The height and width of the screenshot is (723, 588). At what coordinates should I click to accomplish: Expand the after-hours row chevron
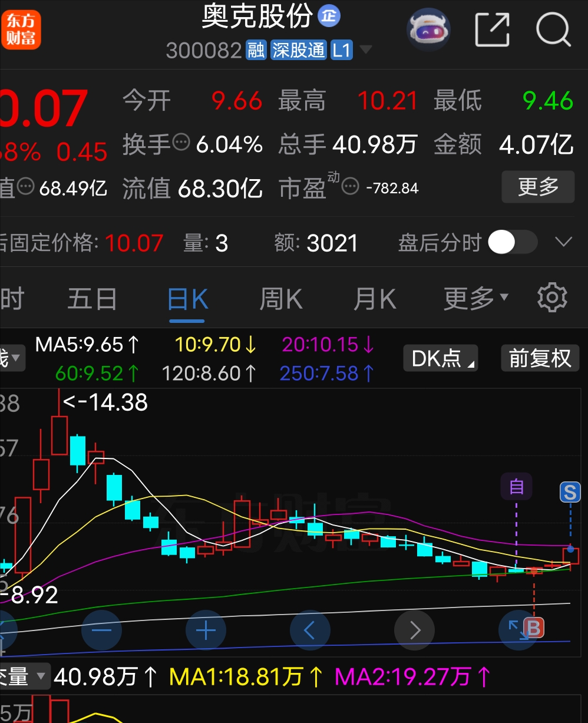(x=564, y=242)
